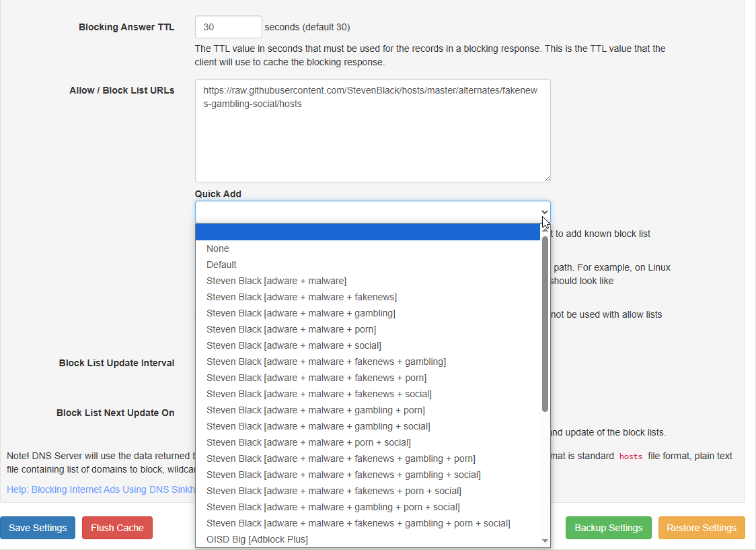Collapse the Quick Add dropdown arrow
This screenshot has height=550, width=756.
click(544, 212)
